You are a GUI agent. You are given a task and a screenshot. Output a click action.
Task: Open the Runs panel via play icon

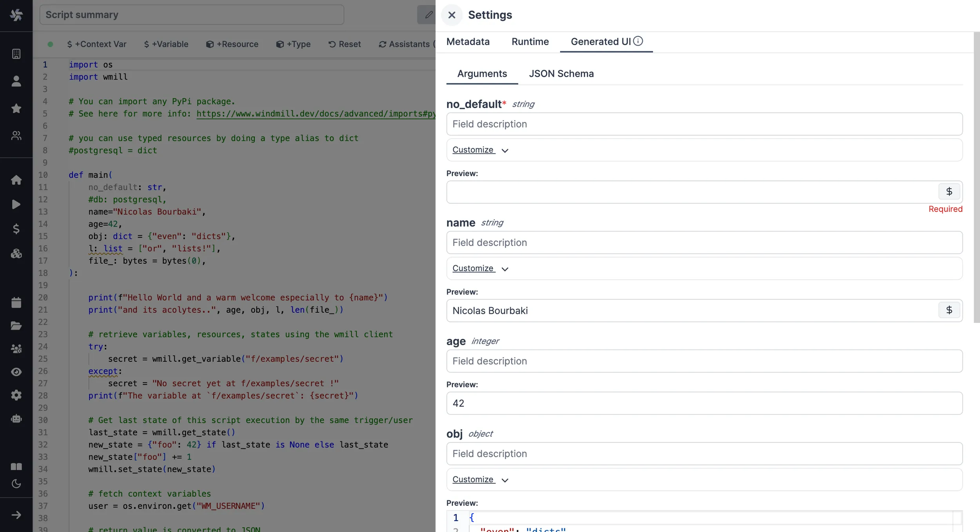tap(16, 204)
